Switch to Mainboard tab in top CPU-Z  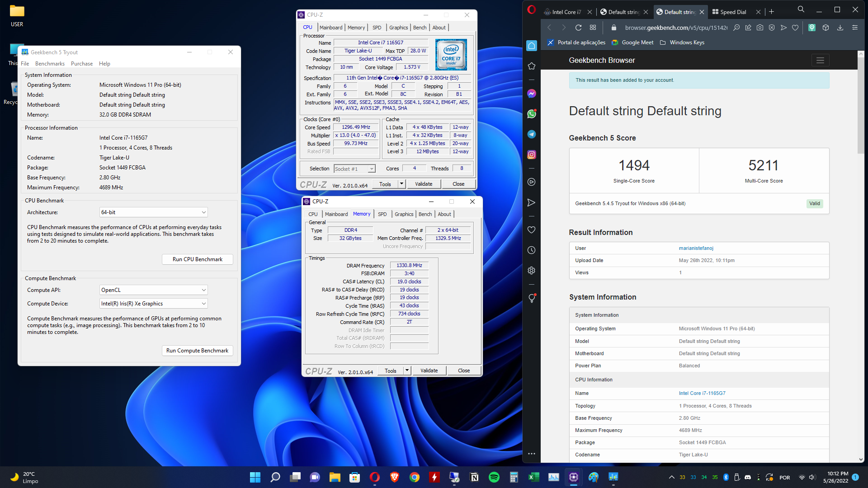click(x=331, y=28)
